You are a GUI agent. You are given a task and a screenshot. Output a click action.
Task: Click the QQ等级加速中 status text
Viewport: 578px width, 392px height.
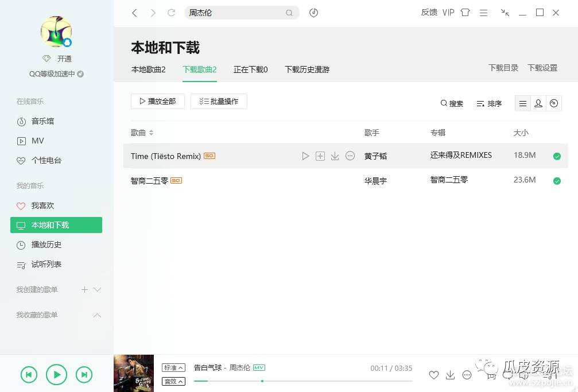coord(52,74)
